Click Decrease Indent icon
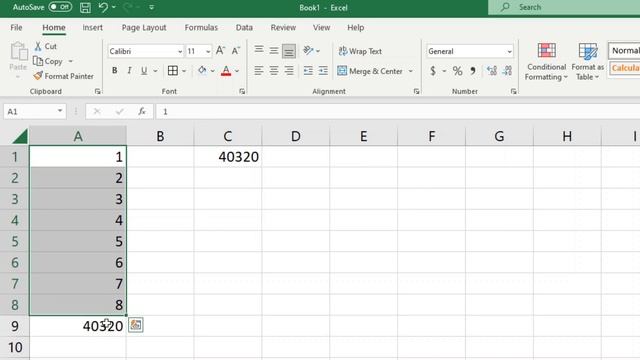This screenshot has width=640, height=360. point(308,71)
